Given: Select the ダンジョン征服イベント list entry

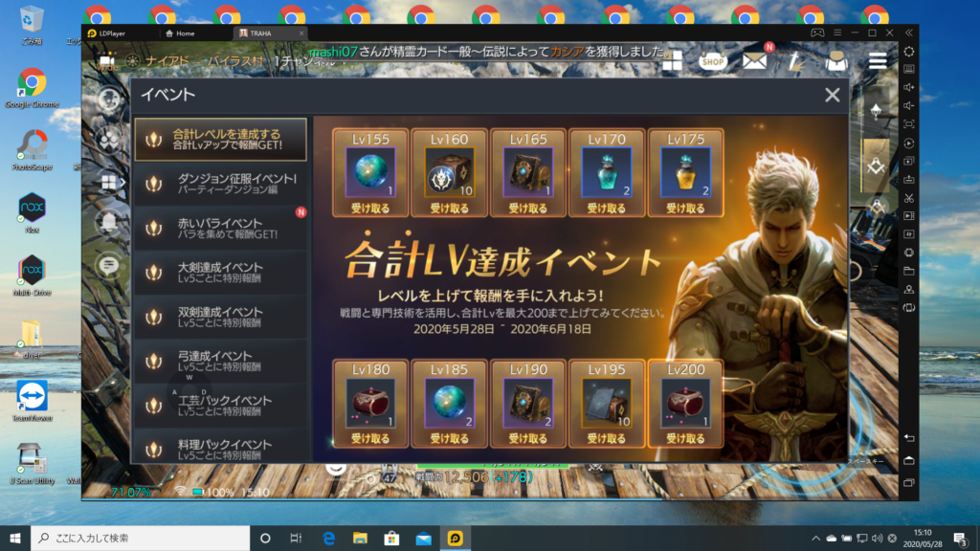Looking at the screenshot, I should tap(220, 184).
